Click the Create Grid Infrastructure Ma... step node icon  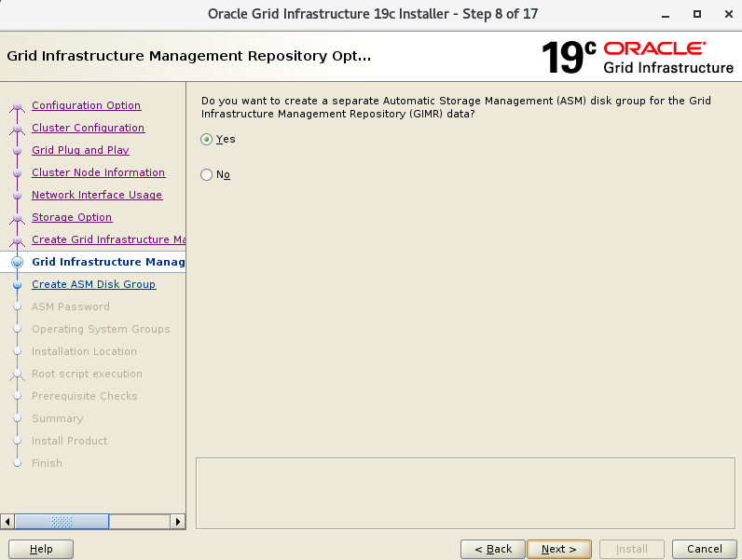click(x=18, y=240)
